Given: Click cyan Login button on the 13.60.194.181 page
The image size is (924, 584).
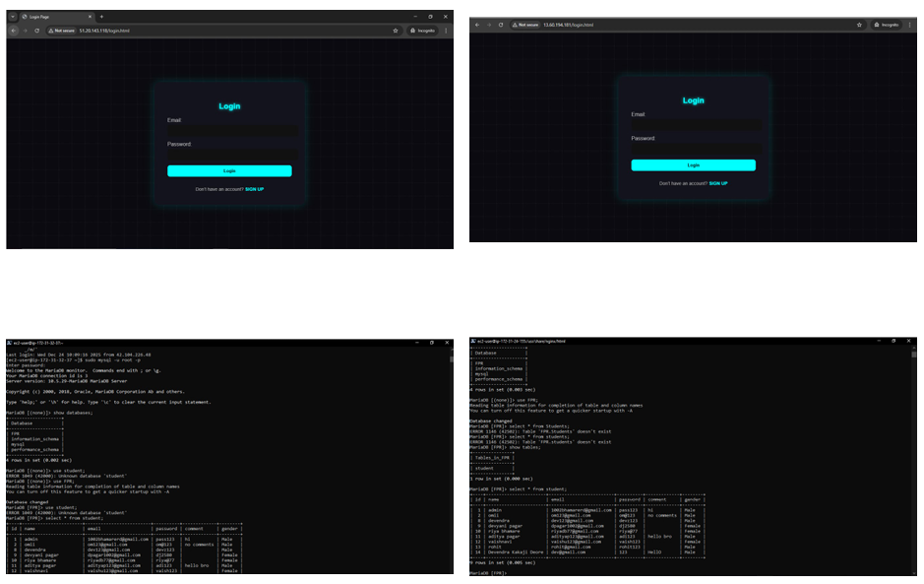Looking at the screenshot, I should click(693, 165).
